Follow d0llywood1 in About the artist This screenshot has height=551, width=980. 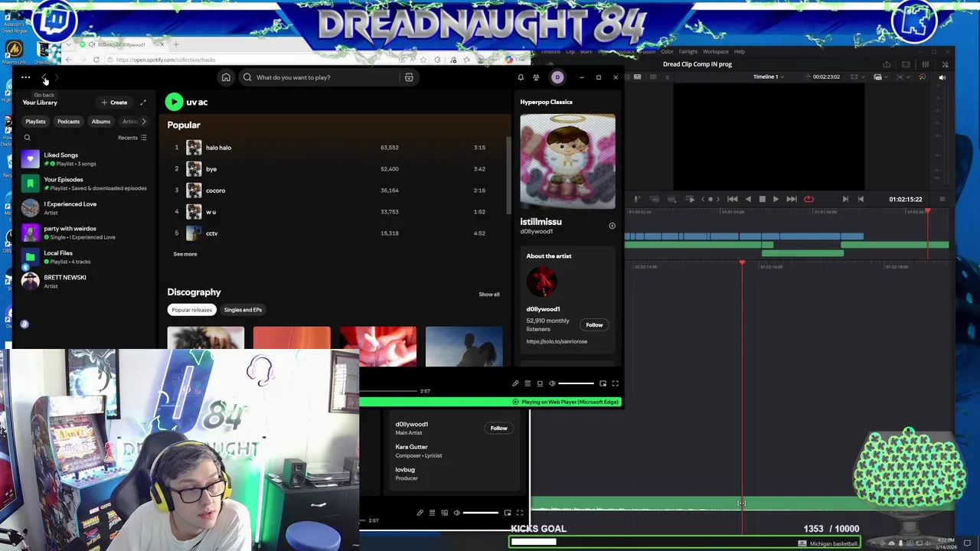coord(594,325)
